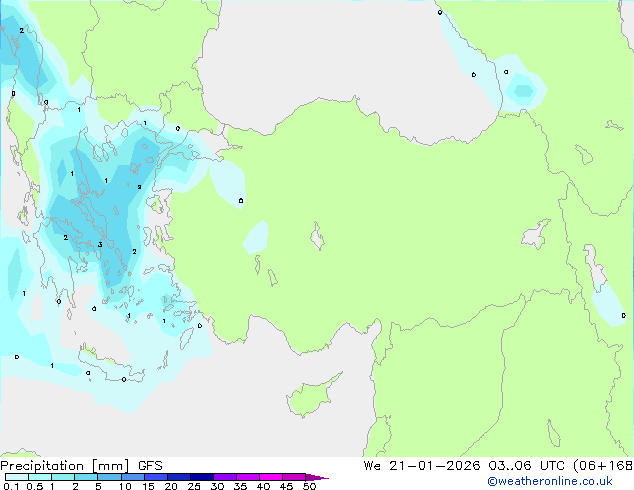Click the above-50 mm arrow tip of legend

(x=317, y=478)
